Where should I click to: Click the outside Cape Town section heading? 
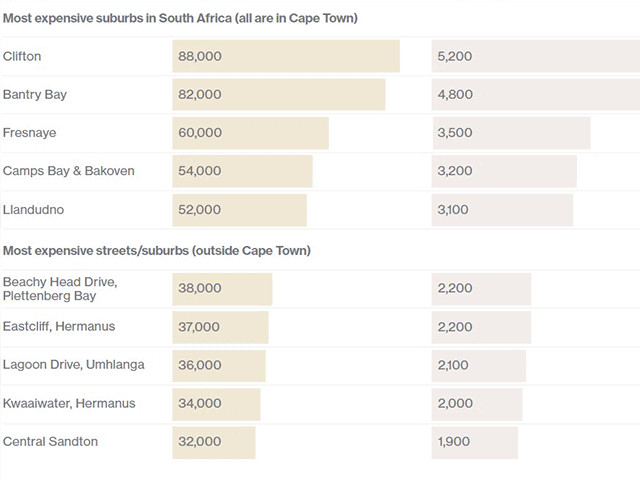click(156, 250)
